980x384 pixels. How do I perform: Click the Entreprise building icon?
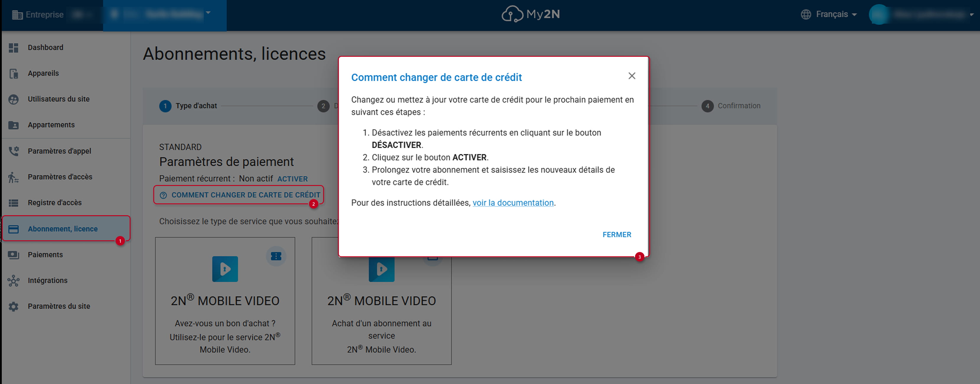click(17, 15)
